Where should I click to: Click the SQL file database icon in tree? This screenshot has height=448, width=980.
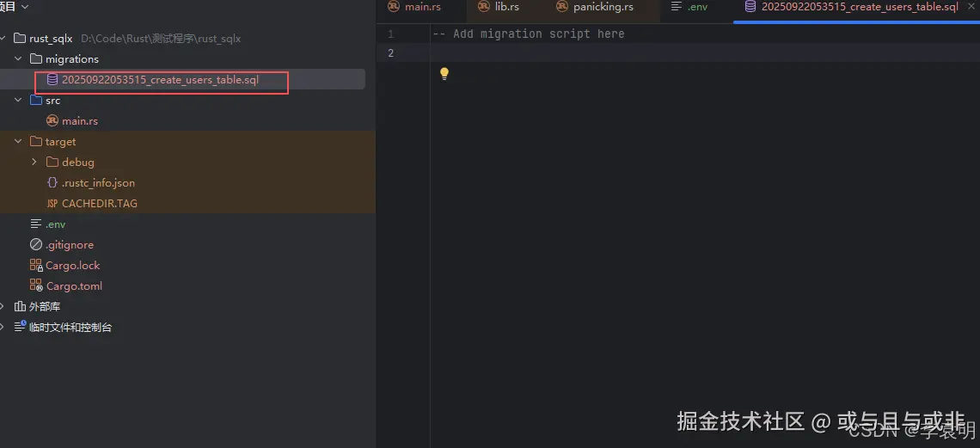coord(52,79)
